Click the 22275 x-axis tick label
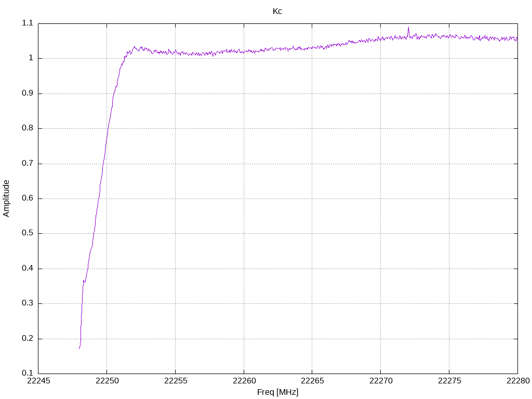The width and height of the screenshot is (532, 399). (449, 381)
